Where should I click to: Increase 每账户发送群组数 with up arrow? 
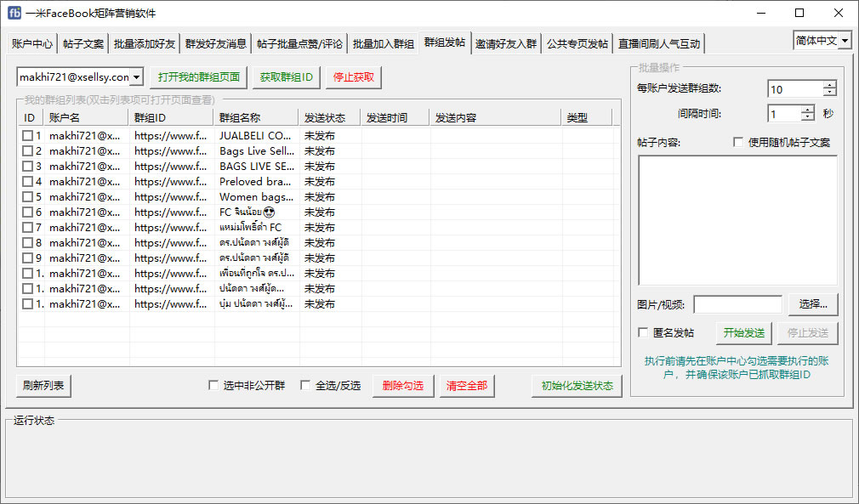(829, 85)
